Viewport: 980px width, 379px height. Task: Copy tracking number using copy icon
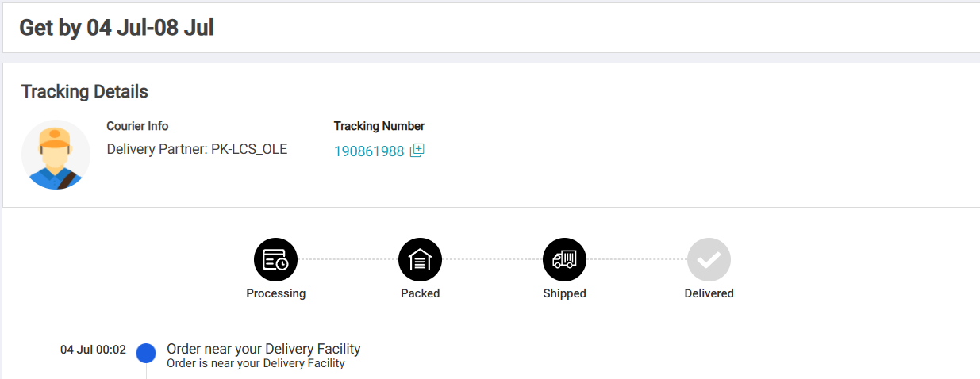[x=417, y=151]
